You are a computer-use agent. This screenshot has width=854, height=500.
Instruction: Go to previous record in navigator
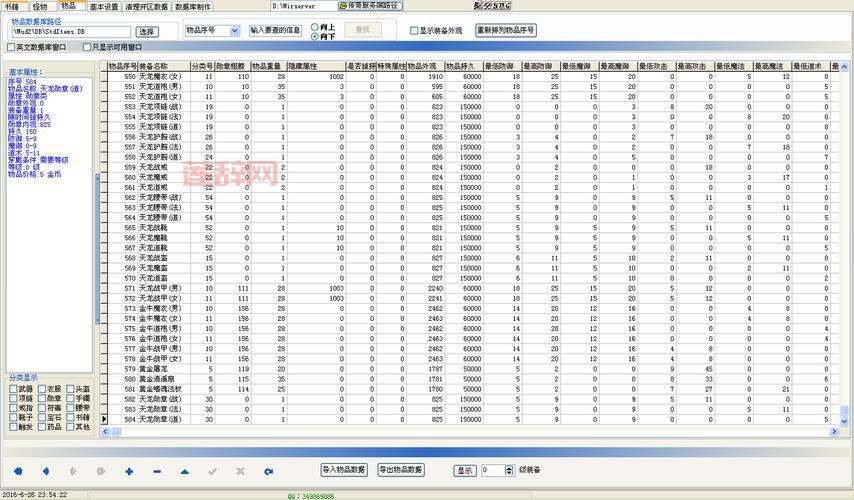[x=46, y=470]
